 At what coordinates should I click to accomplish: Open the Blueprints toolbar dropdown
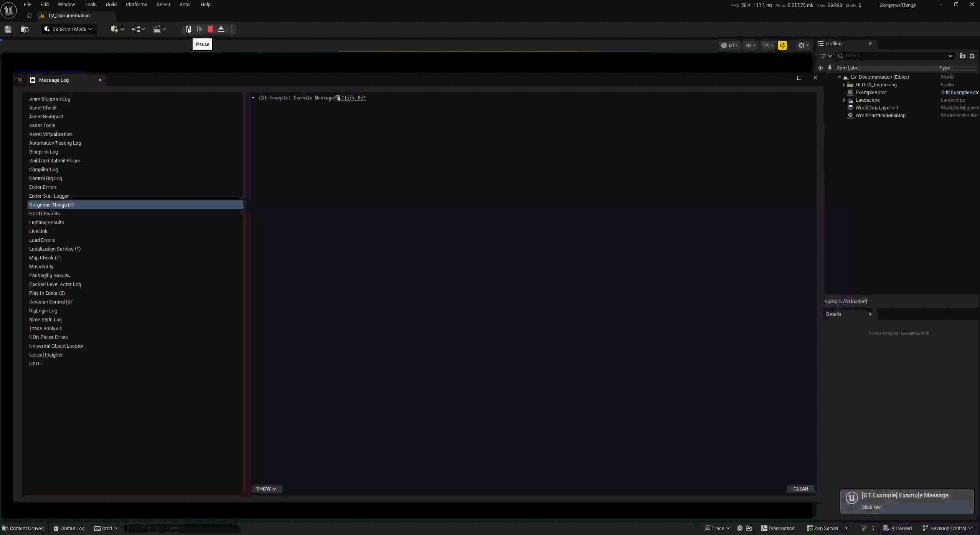(138, 29)
